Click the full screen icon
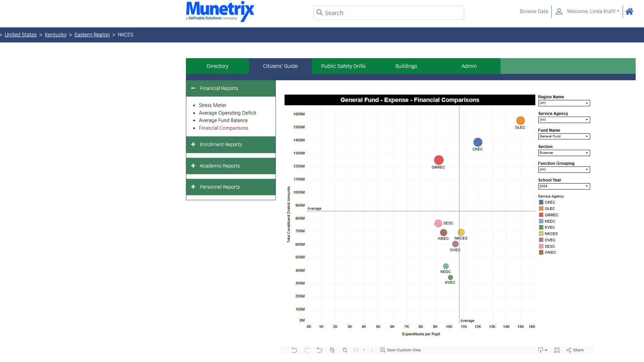Screen dimensions: 644x362 (x=557, y=350)
